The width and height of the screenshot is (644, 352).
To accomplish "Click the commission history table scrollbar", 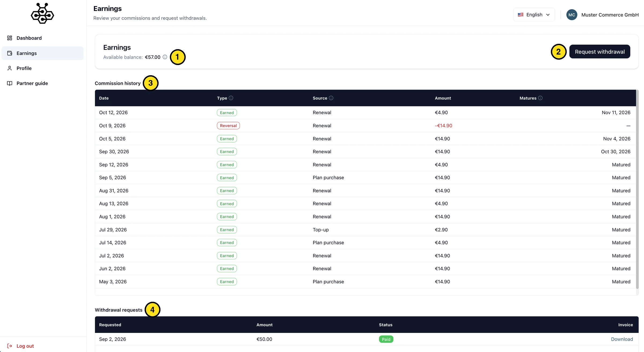I will tap(637, 189).
